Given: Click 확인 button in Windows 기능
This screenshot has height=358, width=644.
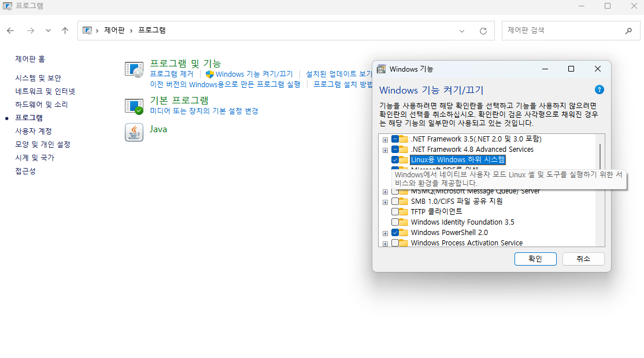Looking at the screenshot, I should tap(535, 259).
